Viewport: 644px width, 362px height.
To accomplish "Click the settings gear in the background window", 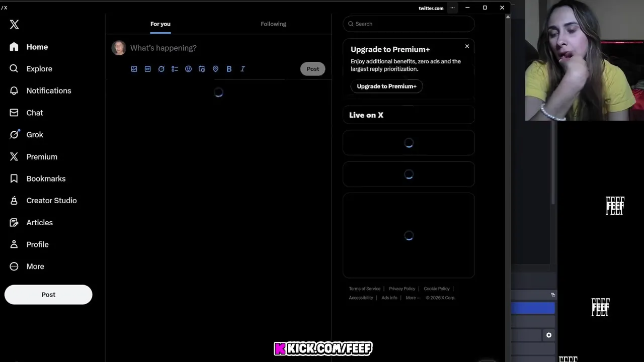I will pyautogui.click(x=549, y=335).
